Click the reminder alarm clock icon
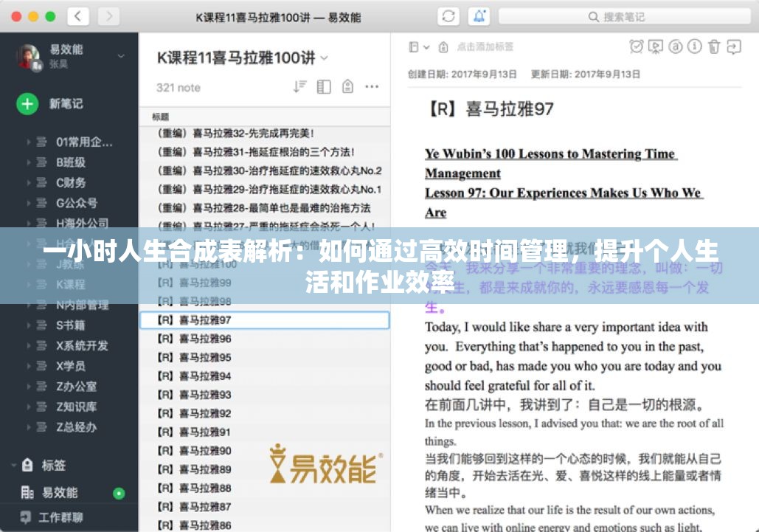The width and height of the screenshot is (759, 532). point(637,46)
